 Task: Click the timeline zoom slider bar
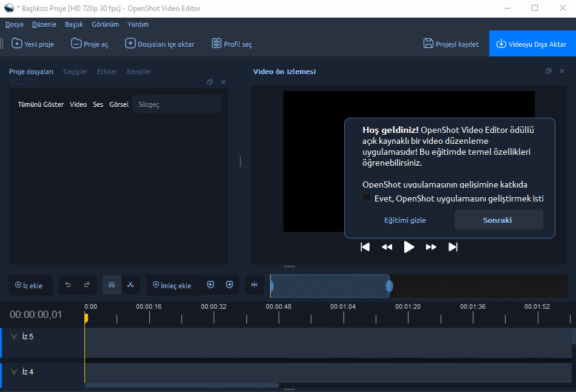click(330, 286)
